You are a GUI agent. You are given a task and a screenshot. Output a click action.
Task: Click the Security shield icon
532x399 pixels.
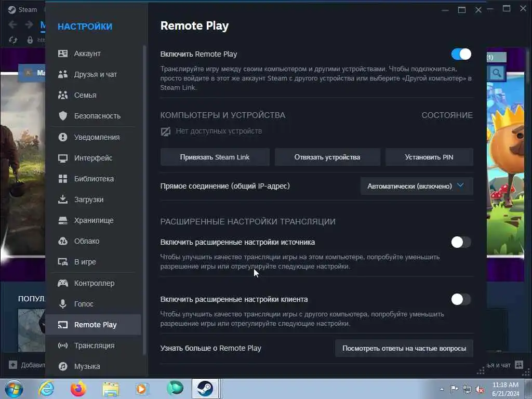pyautogui.click(x=63, y=116)
